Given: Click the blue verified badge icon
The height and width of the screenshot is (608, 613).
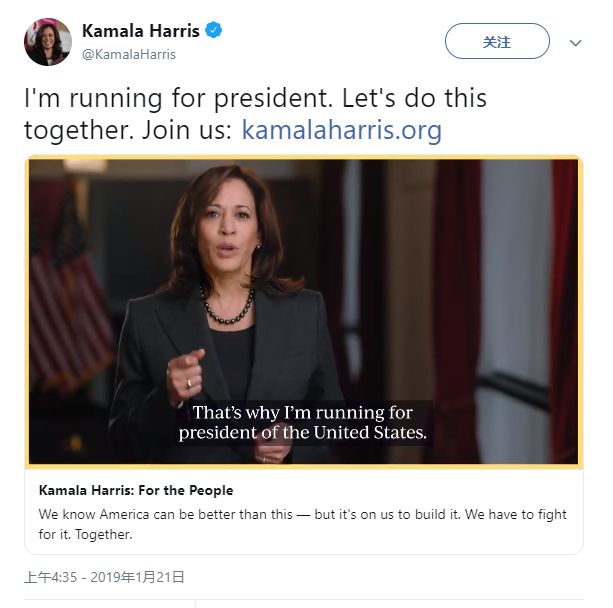Looking at the screenshot, I should click(213, 31).
